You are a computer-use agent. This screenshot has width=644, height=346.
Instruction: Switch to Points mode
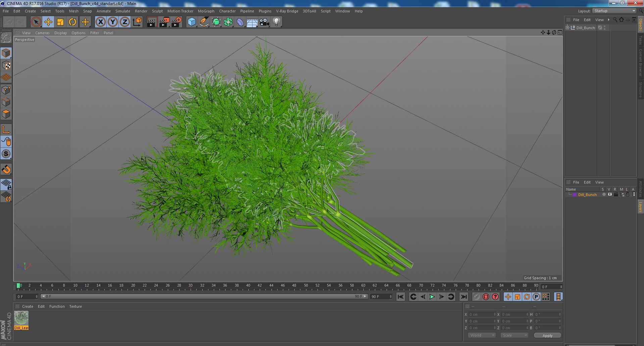point(6,90)
